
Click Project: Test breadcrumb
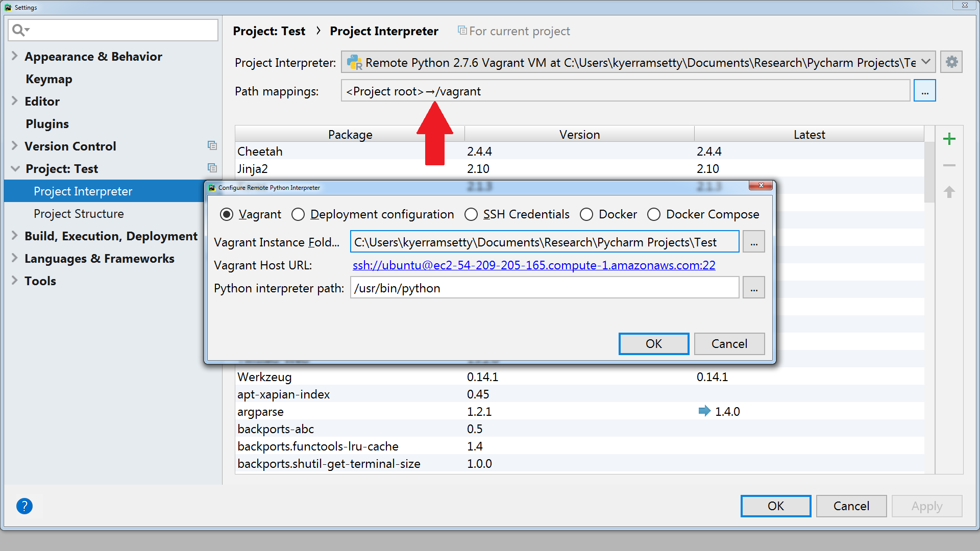(x=269, y=31)
